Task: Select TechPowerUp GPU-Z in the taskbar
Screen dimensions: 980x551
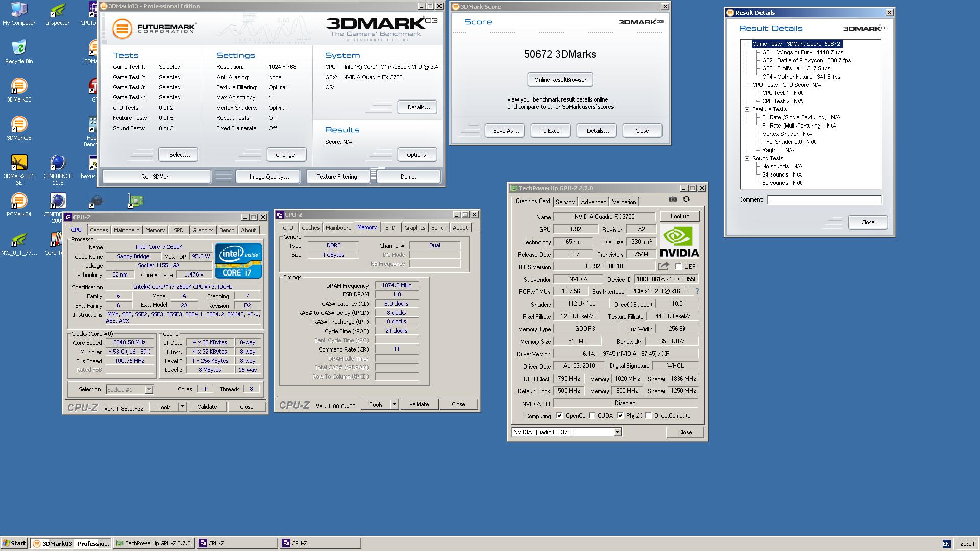Action: 154,543
